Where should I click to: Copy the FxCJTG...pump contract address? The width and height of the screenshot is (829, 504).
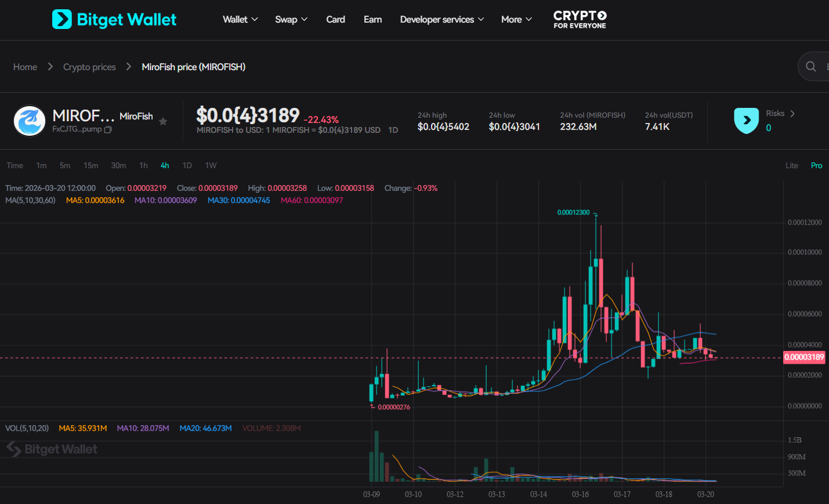[x=108, y=129]
